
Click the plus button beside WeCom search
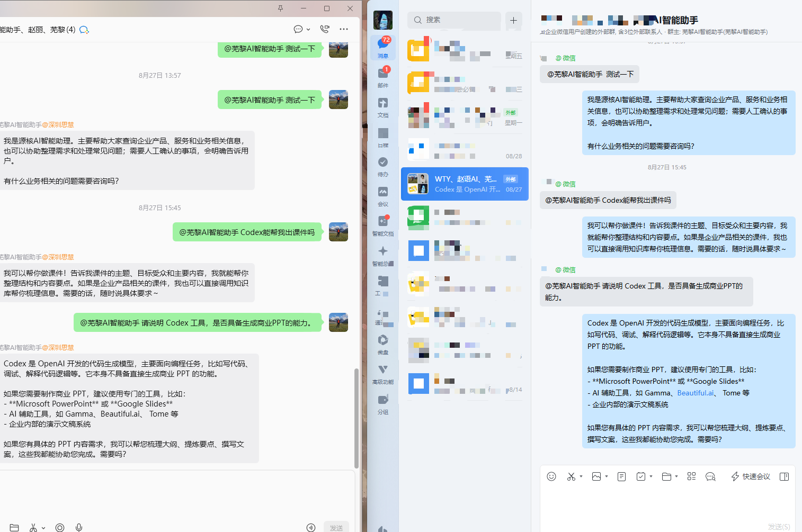click(x=513, y=20)
